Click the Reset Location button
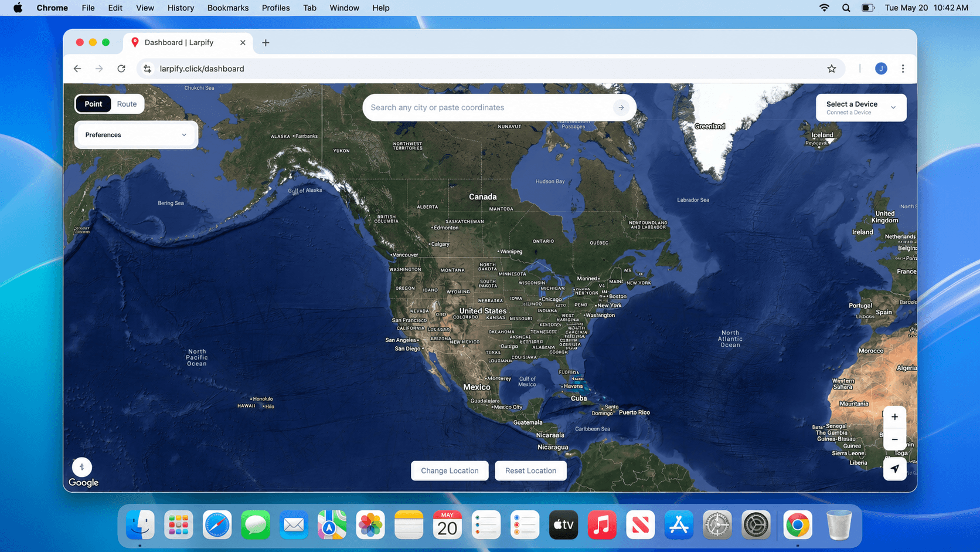The image size is (980, 552). tap(530, 470)
